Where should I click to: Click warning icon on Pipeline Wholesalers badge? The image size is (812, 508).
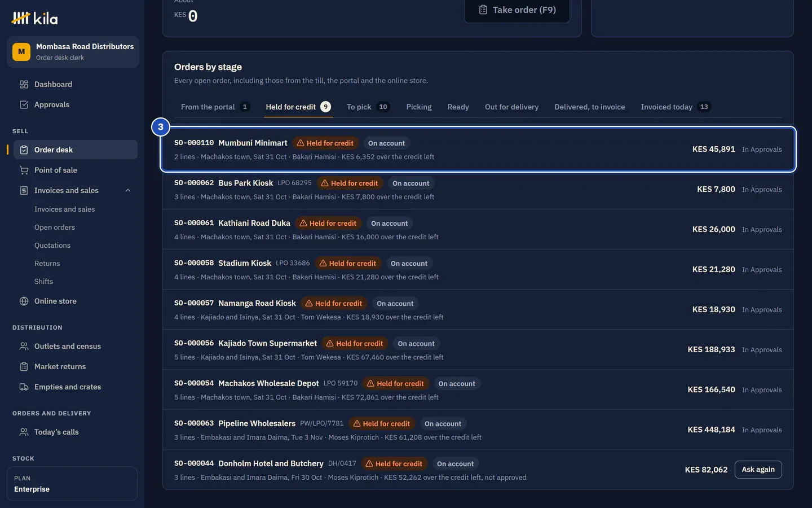(357, 424)
